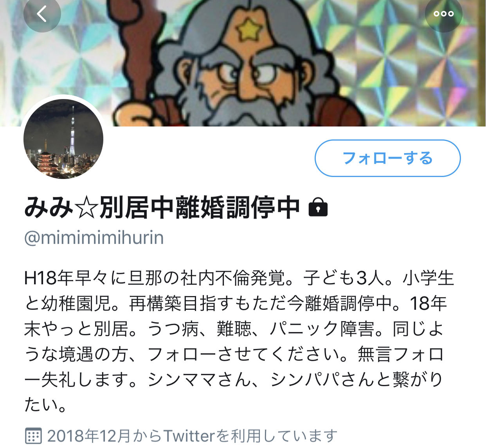Screen dimensions: 486x448
Task: Go back using the left chevron arrow
Action: click(x=42, y=14)
